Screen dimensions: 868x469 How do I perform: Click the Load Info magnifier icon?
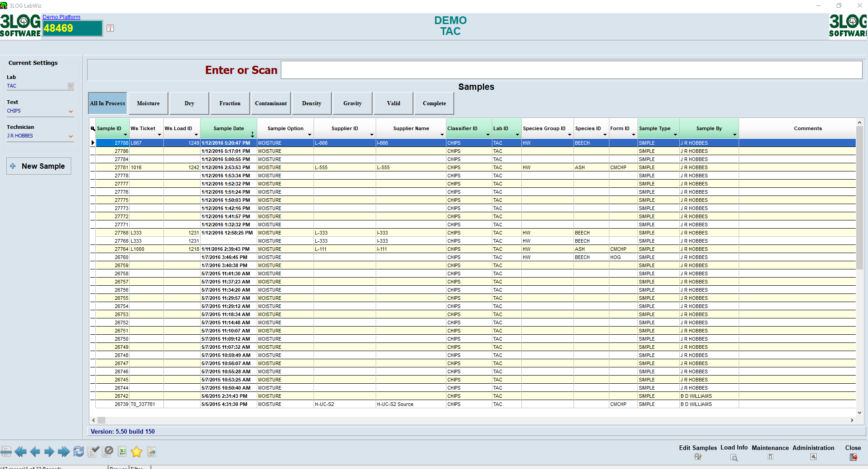coord(734,457)
